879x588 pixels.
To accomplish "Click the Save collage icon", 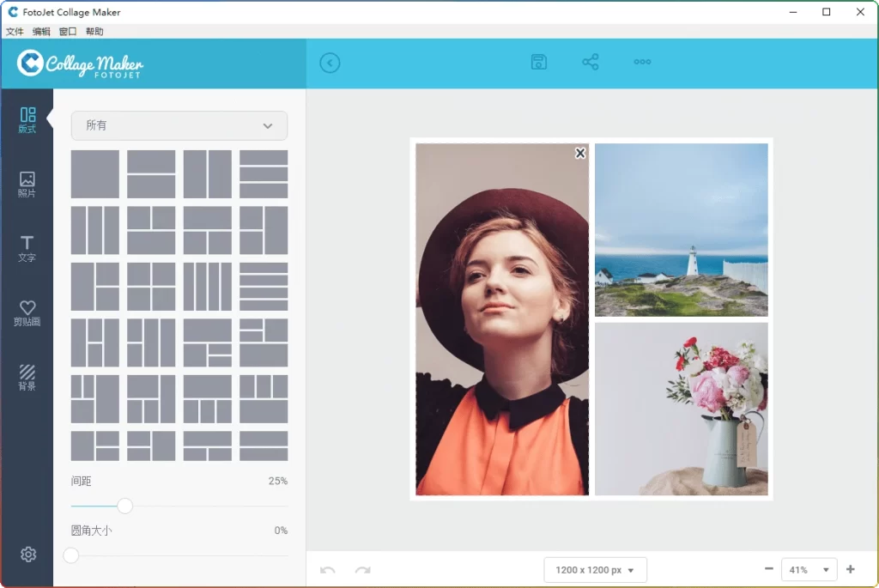I will pyautogui.click(x=538, y=62).
